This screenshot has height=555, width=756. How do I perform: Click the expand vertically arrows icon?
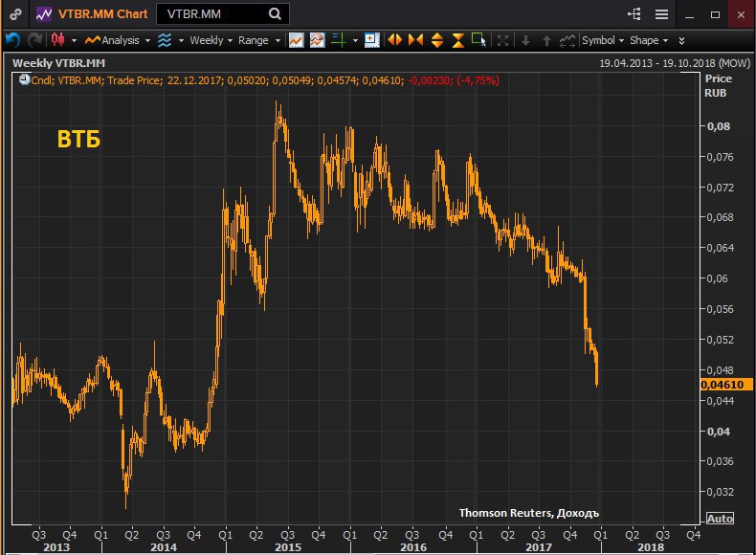436,40
